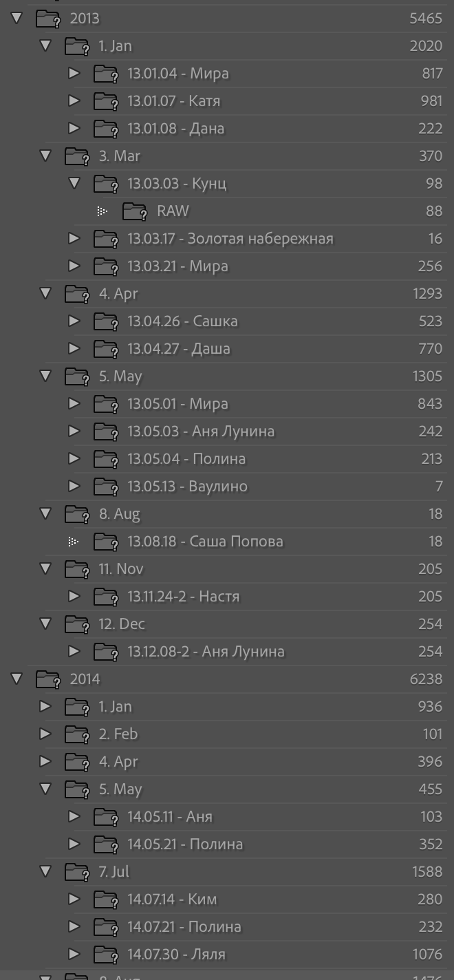Viewport: 454px width, 980px height.
Task: Click folder icon next to 4. Apr in 2013
Action: [77, 295]
